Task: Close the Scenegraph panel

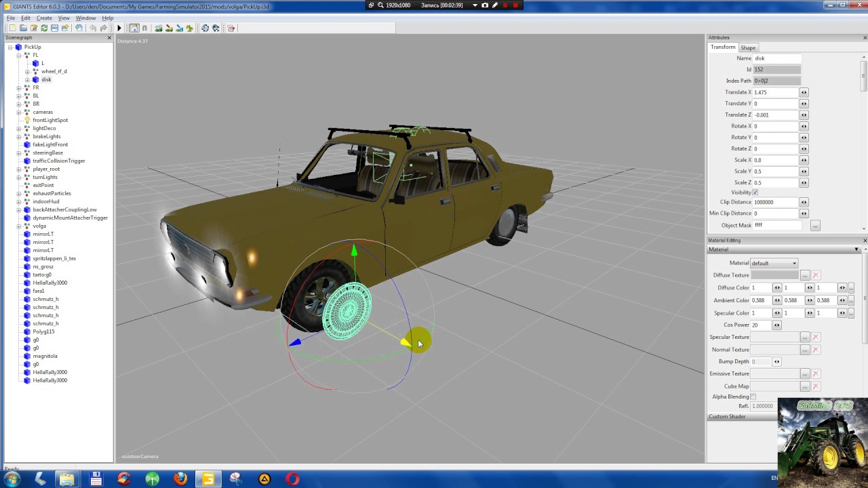Action: coord(109,38)
